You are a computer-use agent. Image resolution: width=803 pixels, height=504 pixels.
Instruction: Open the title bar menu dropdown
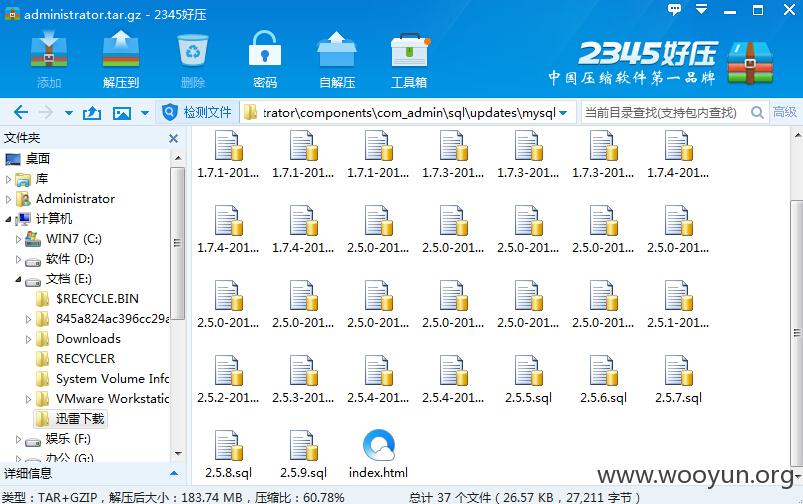pos(701,10)
